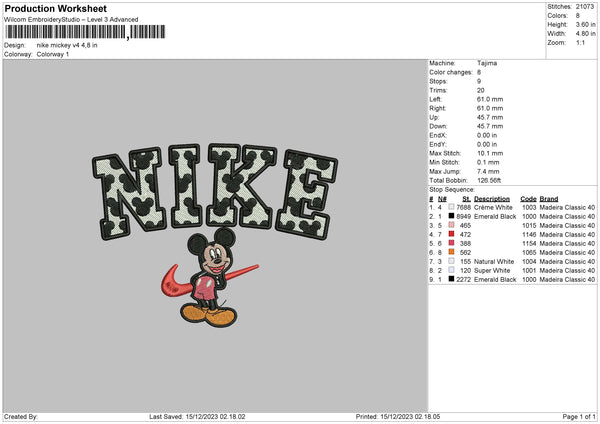Select the Max Stitch value '10.1 mm'
Screen dimensions: 600x424
(x=490, y=153)
